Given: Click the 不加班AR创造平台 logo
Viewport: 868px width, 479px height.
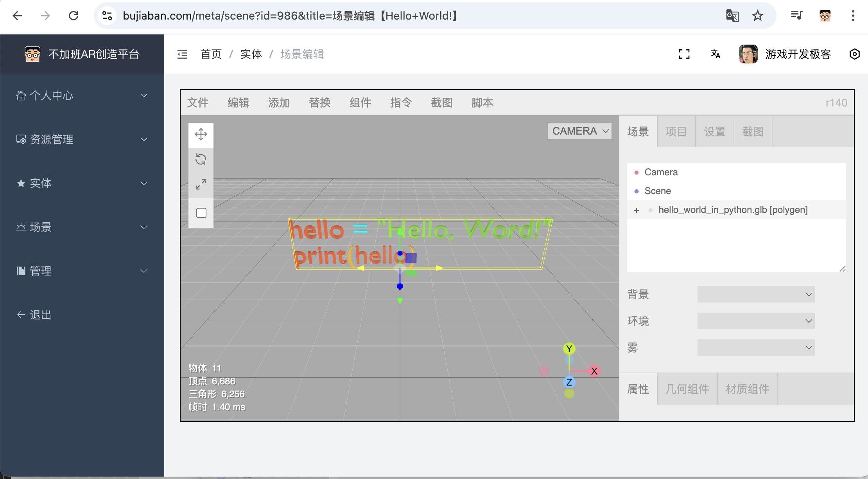Looking at the screenshot, I should pyautogui.click(x=82, y=54).
